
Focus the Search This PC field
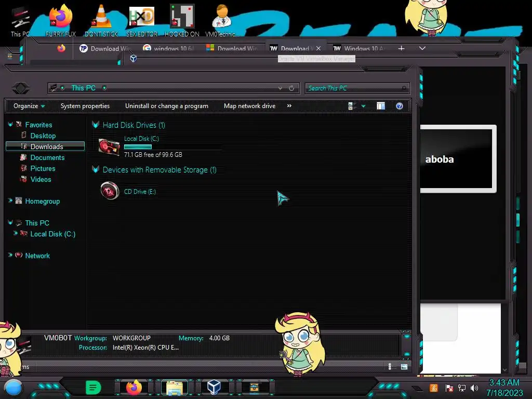[x=357, y=88]
